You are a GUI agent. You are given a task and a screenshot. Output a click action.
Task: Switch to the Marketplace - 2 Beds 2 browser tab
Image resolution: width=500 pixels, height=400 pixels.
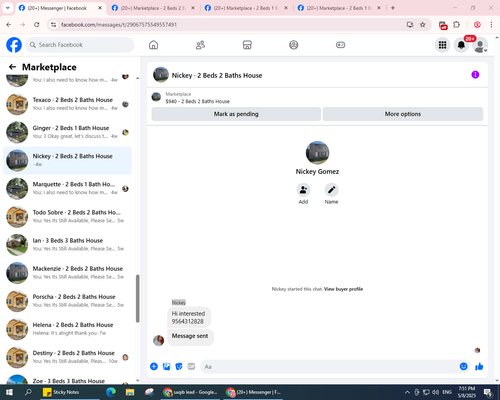pos(153,8)
